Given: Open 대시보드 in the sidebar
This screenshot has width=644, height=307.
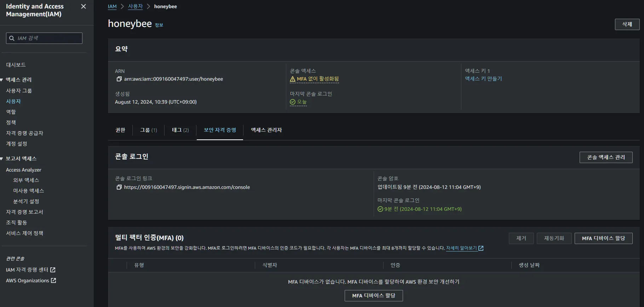Looking at the screenshot, I should [x=16, y=65].
